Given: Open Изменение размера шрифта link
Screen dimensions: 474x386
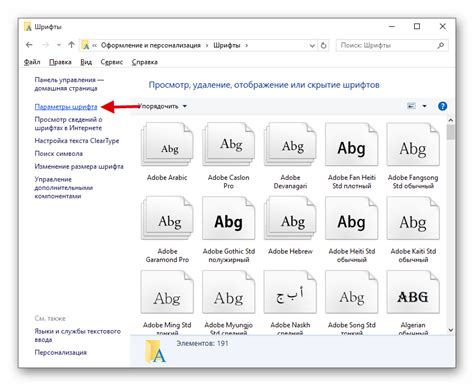Looking at the screenshot, I should coord(79,166).
